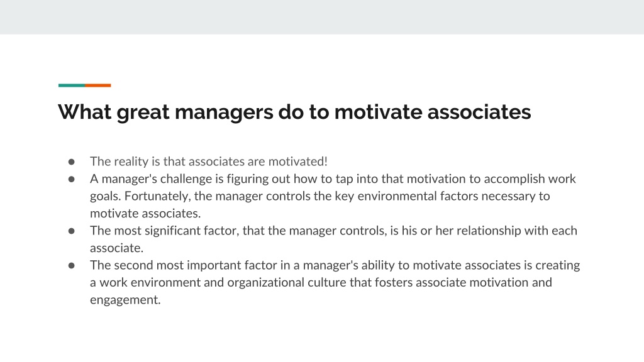644x362 pixels.
Task: Click the bullet dot beside 'The most significant factor'
Action: click(72, 231)
